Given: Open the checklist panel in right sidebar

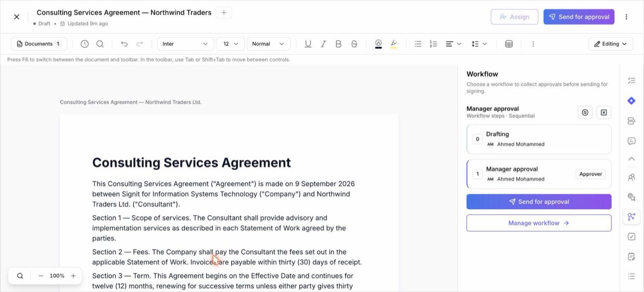Looking at the screenshot, I should (x=632, y=80).
